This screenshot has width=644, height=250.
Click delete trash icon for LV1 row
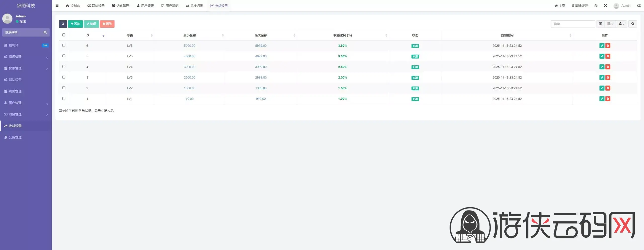(608, 99)
